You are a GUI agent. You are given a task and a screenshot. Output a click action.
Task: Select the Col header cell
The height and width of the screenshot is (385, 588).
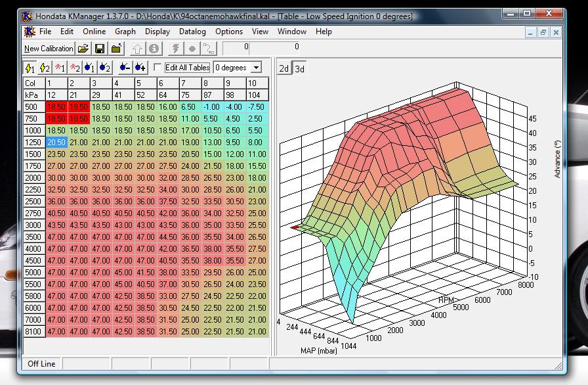coord(34,83)
